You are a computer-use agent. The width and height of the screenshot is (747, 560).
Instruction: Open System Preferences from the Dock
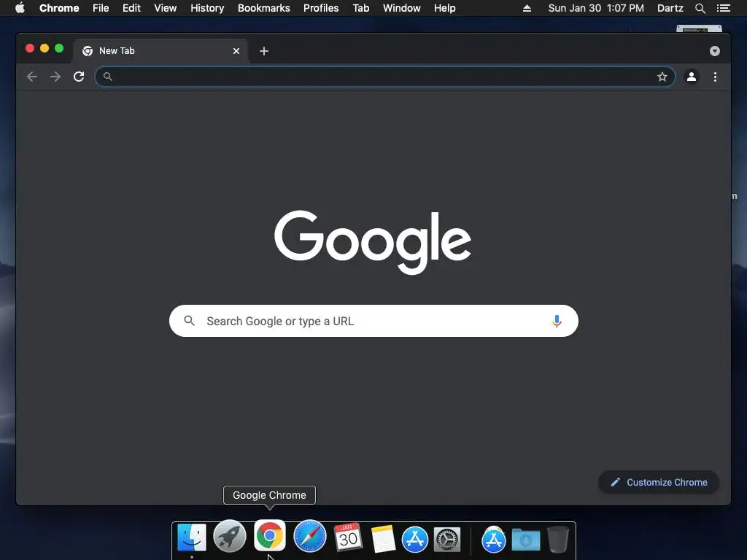pyautogui.click(x=447, y=540)
